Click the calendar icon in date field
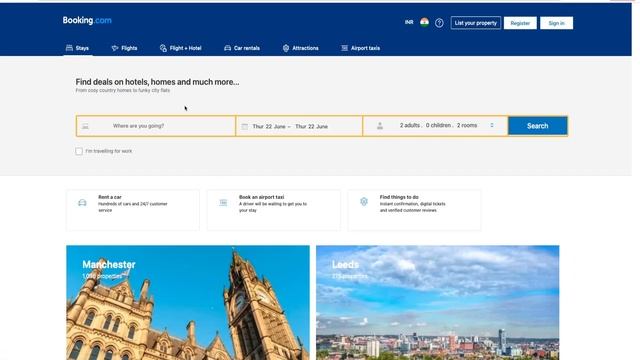The image size is (640, 360). (244, 127)
